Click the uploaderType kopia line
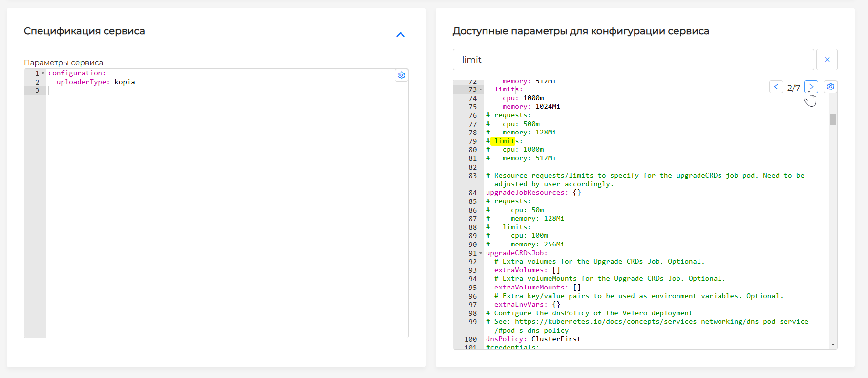868x378 pixels. [x=95, y=82]
